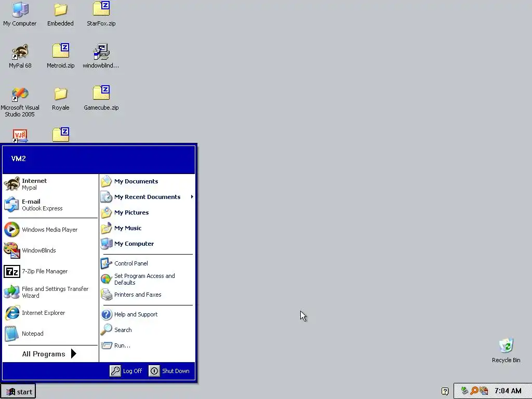Screen dimensions: 532x399
Task: Open My Computer from Start menu
Action: coord(147,244)
